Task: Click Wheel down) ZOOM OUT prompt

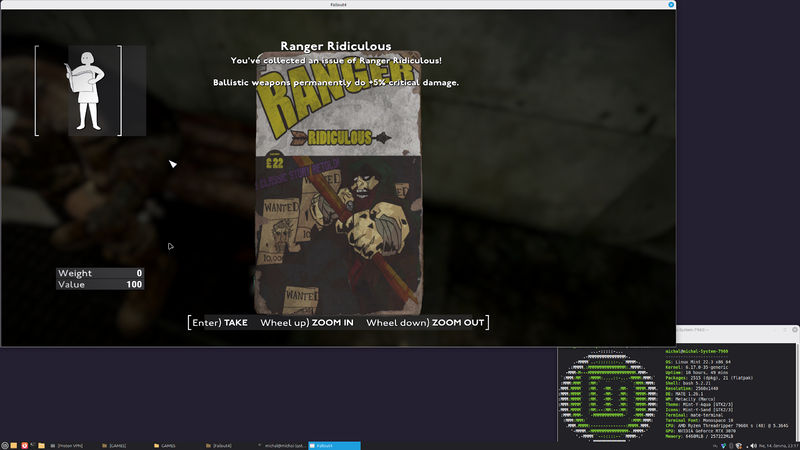Action: [x=425, y=322]
